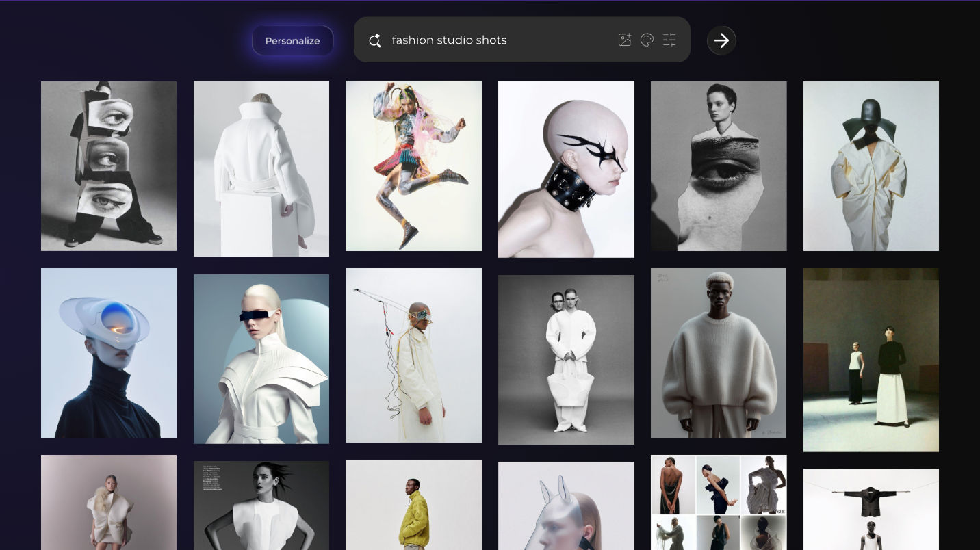The width and height of the screenshot is (980, 550).
Task: Open the bald head with studded collar image
Action: pyautogui.click(x=566, y=170)
